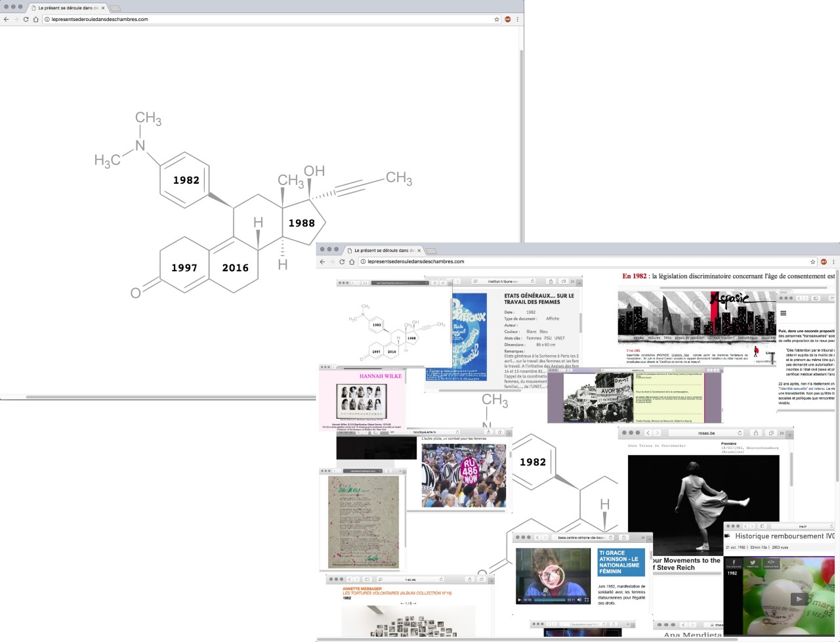Click the rear window's vertical scrollbar

(x=522, y=144)
